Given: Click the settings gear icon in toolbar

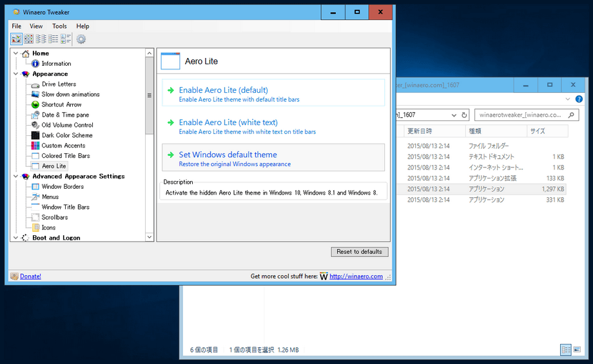Looking at the screenshot, I should coord(81,39).
